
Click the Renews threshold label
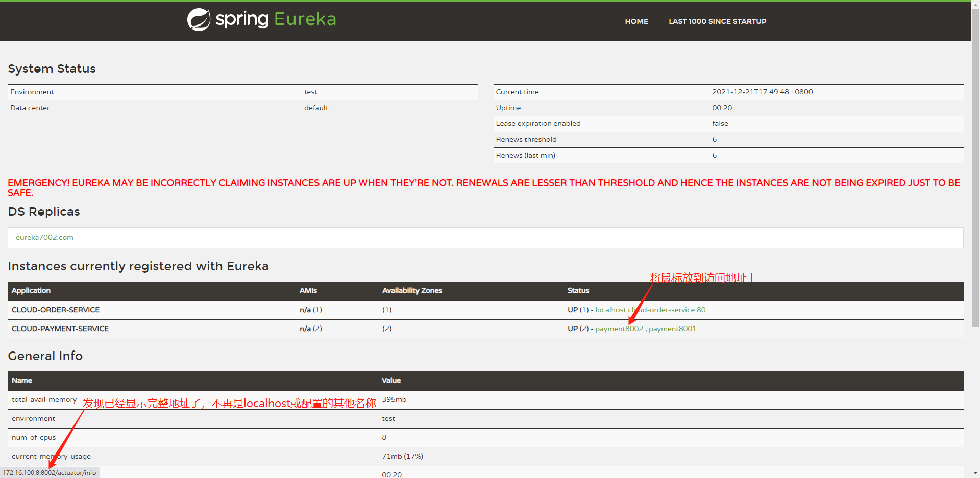coord(526,139)
